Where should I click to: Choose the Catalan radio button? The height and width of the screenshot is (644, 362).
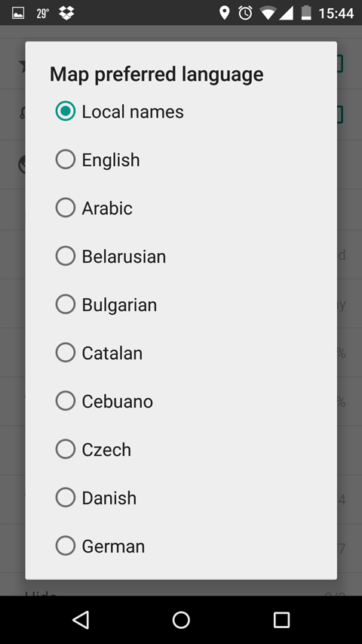click(66, 353)
